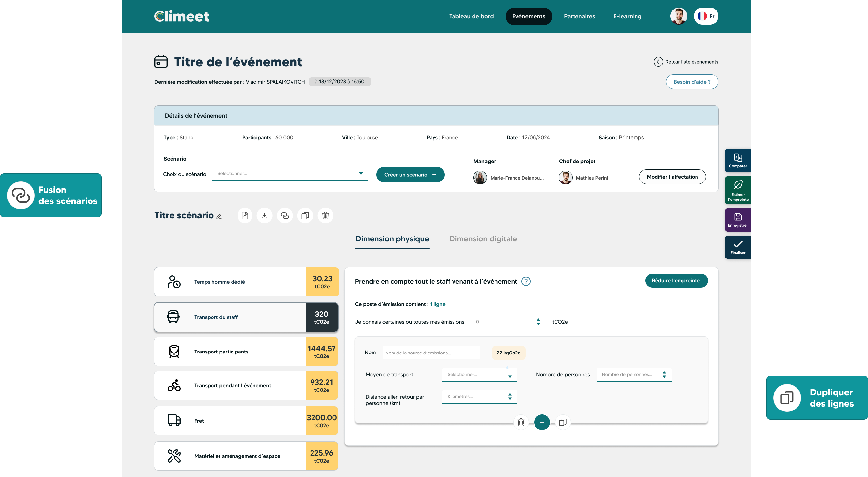Click Marie-France Delanou manager avatar
This screenshot has width=868, height=477.
tap(480, 178)
